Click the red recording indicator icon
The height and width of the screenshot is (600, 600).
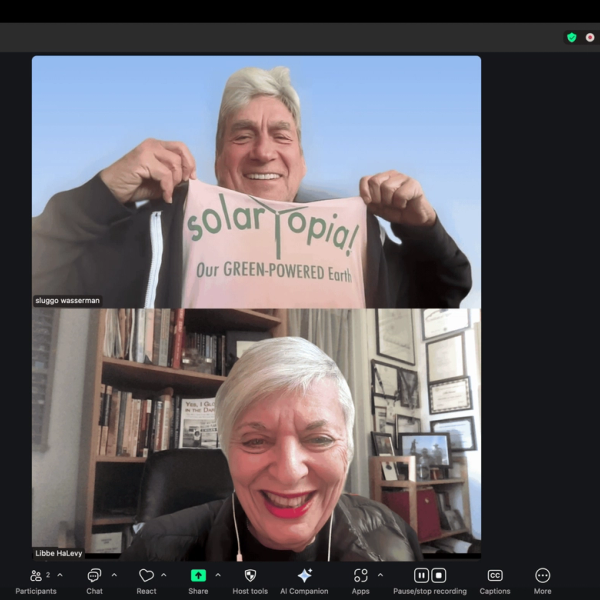pyautogui.click(x=590, y=38)
